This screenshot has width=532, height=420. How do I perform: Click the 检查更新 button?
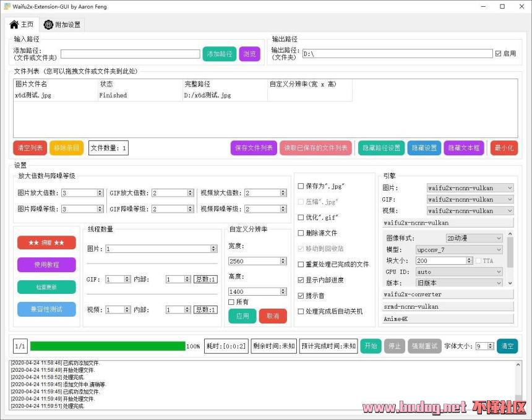[x=46, y=287]
